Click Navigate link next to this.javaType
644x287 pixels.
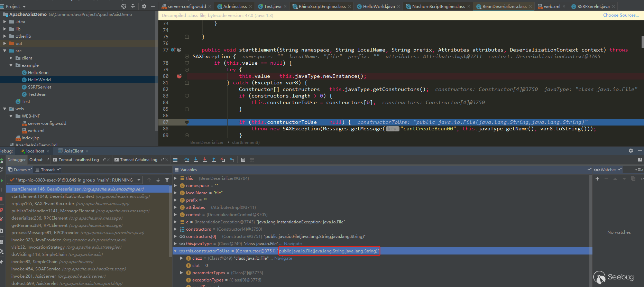[x=293, y=244]
